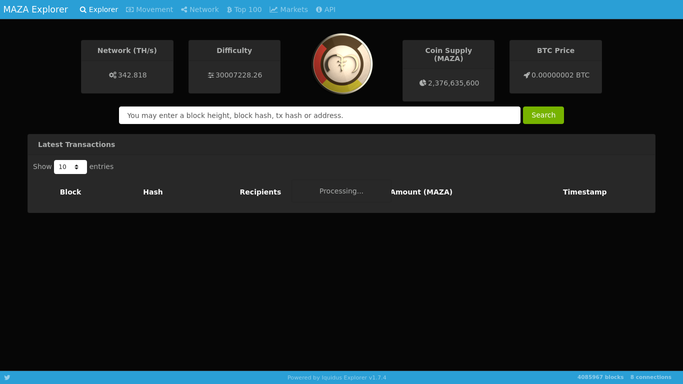Click the Twitter bird icon in footer
The width and height of the screenshot is (683, 384).
coord(7,377)
